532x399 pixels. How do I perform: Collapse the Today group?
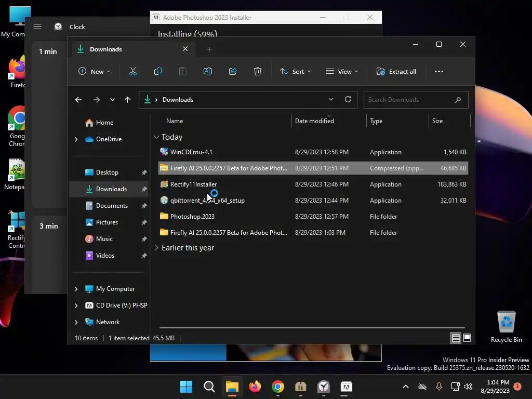pos(156,137)
